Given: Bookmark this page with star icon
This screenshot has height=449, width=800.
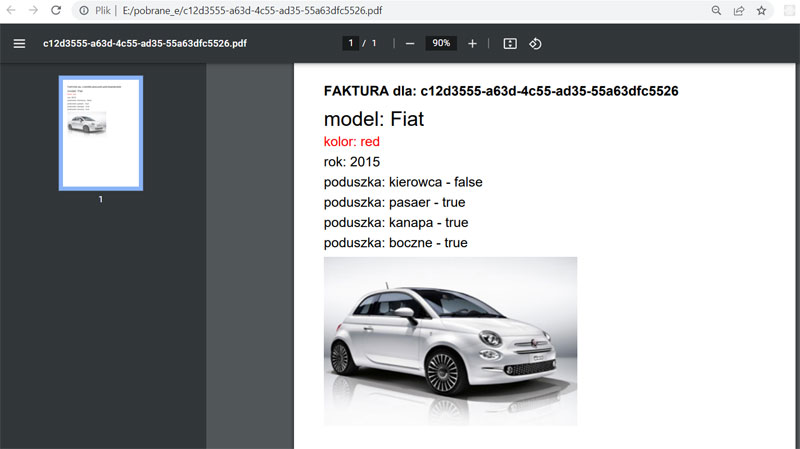Looking at the screenshot, I should [761, 10].
